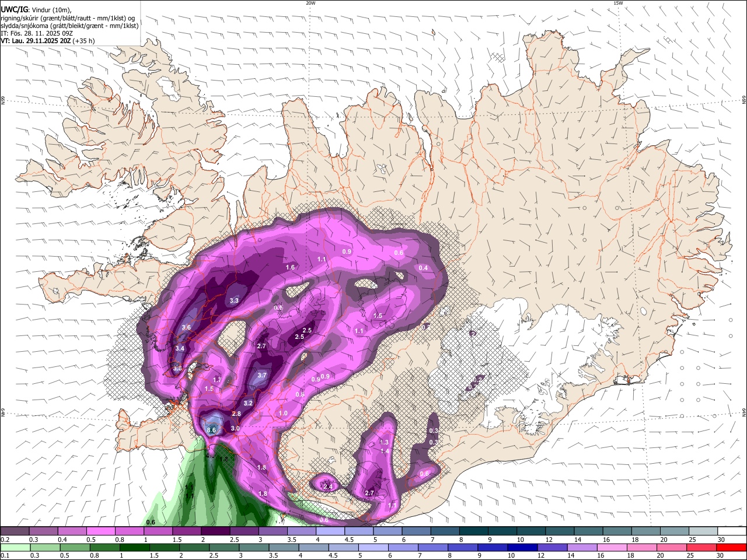Image resolution: width=747 pixels, height=560 pixels.
Task: Click the 'IT: Fös. 28. 11. 2025 09Z' line
Action: 37,33
